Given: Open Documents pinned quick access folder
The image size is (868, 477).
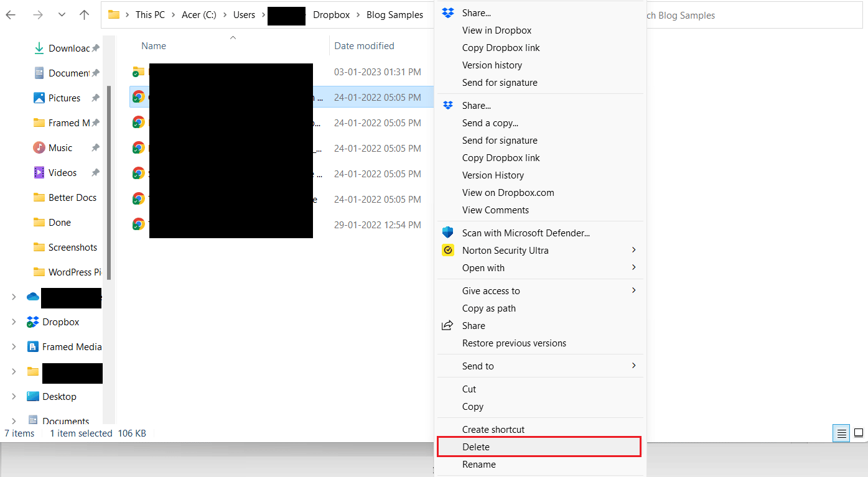Looking at the screenshot, I should (66, 73).
